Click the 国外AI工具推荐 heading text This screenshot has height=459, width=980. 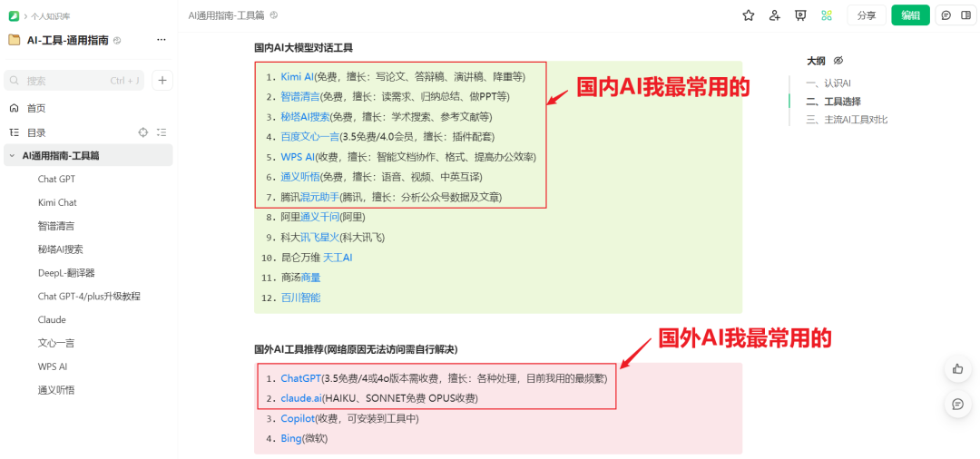356,348
